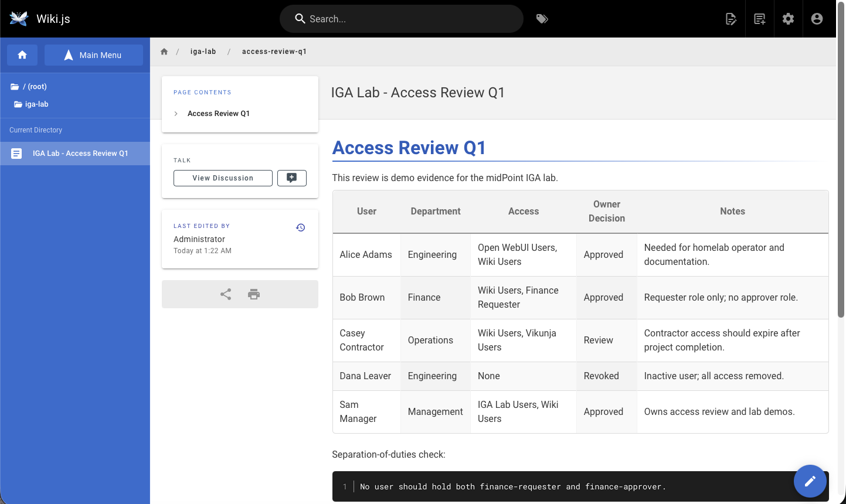This screenshot has width=846, height=504.
Task: Open the iga-lab folder in sidebar
Action: point(32,104)
